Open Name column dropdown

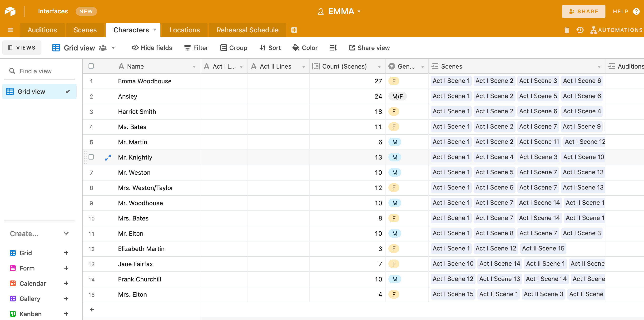click(194, 67)
